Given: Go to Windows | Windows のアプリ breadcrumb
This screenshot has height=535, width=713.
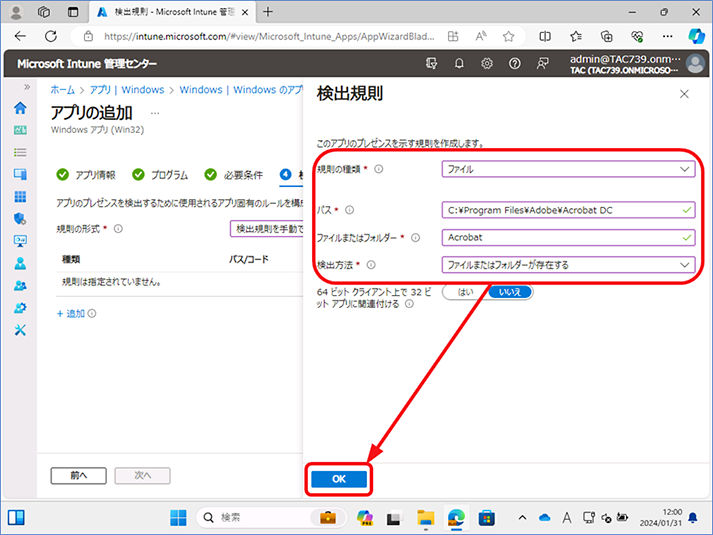Looking at the screenshot, I should [x=241, y=90].
